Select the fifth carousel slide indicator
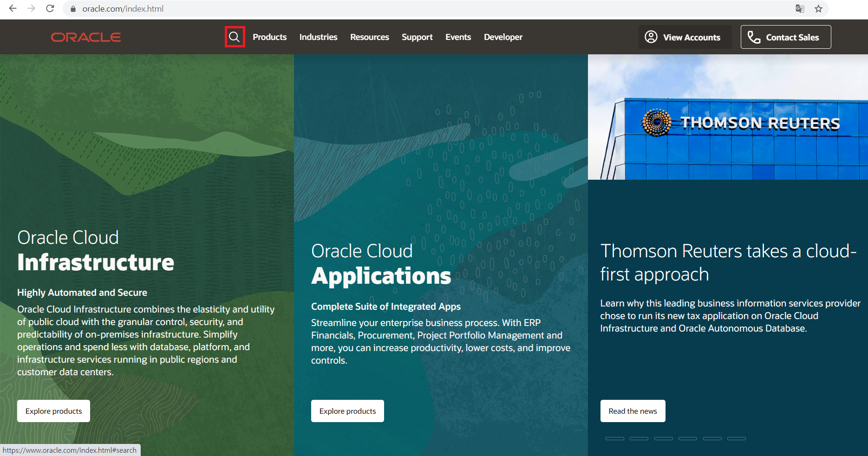The height and width of the screenshot is (456, 868). pos(712,438)
